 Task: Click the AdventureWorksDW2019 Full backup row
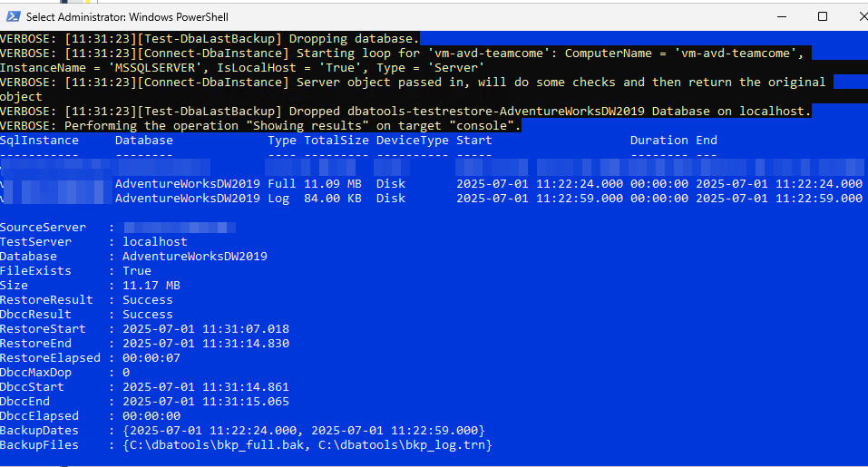432,184
